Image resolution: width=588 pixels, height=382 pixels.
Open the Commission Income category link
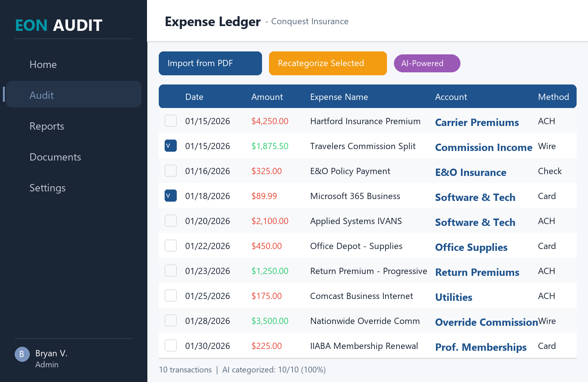(484, 147)
